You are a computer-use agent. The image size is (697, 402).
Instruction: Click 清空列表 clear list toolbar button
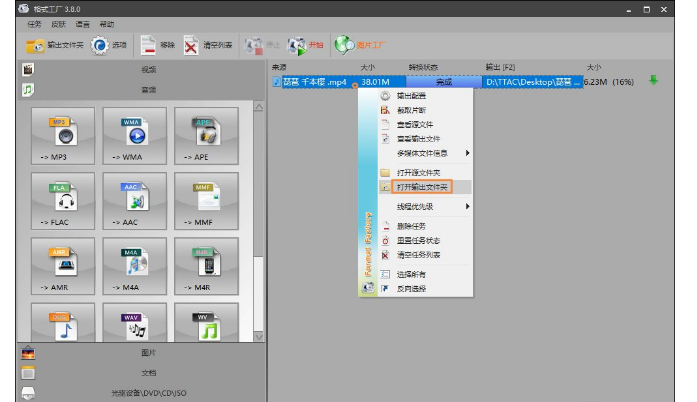[x=208, y=45]
